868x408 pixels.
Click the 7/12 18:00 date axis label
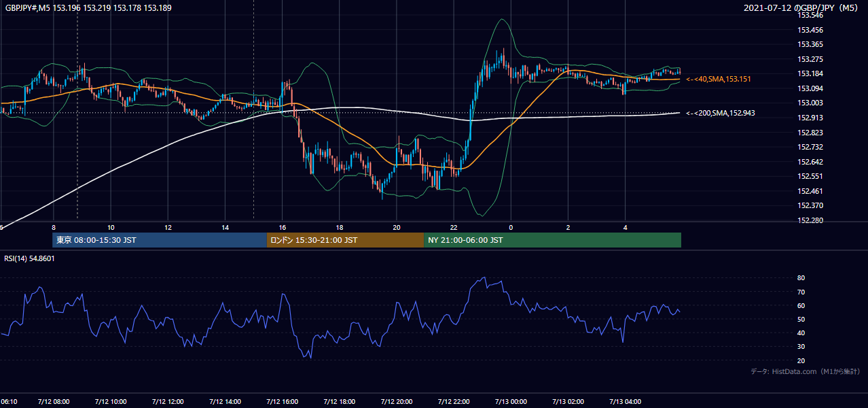[x=339, y=402]
